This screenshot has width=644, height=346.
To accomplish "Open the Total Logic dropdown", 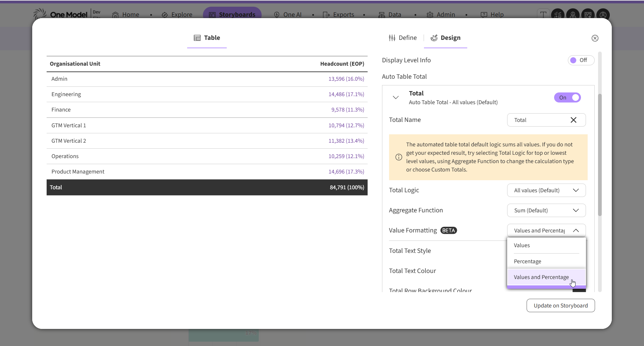I will 546,190.
